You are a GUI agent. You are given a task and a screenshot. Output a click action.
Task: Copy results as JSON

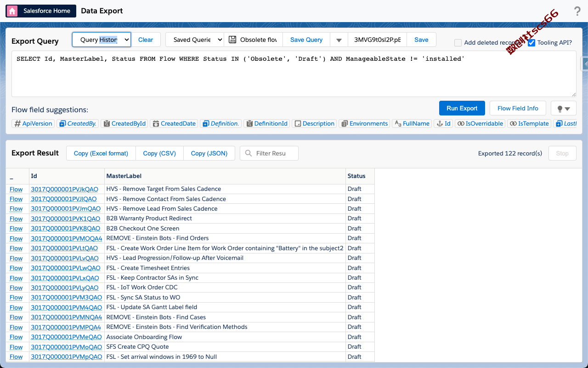pyautogui.click(x=209, y=153)
